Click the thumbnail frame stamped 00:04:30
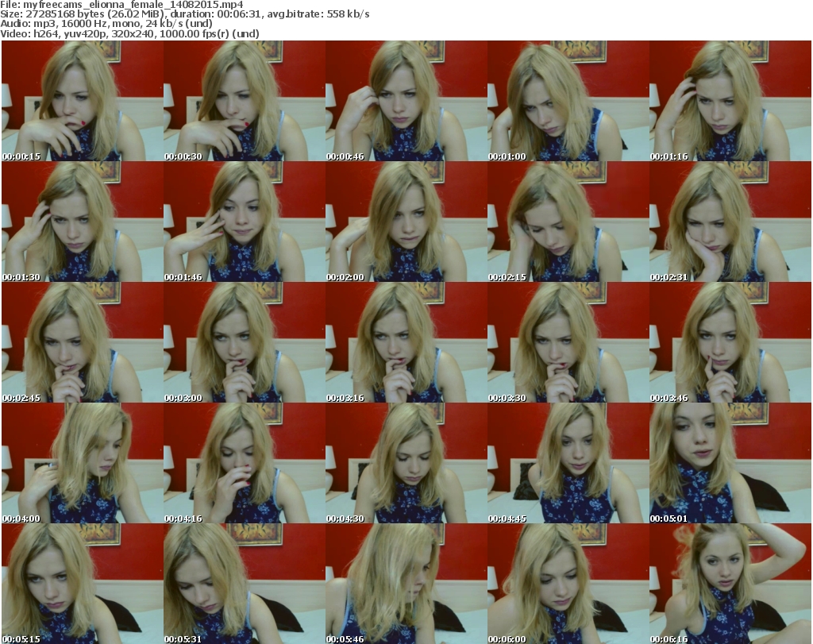The width and height of the screenshot is (813, 644). [406, 464]
